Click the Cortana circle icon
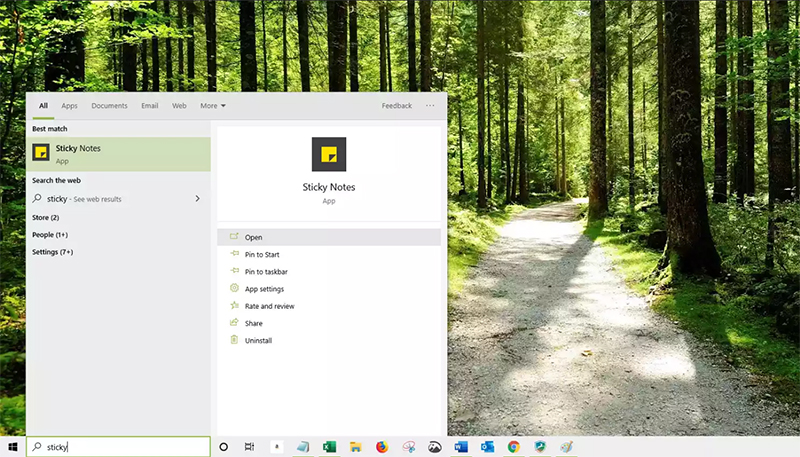The image size is (800, 457). click(223, 447)
